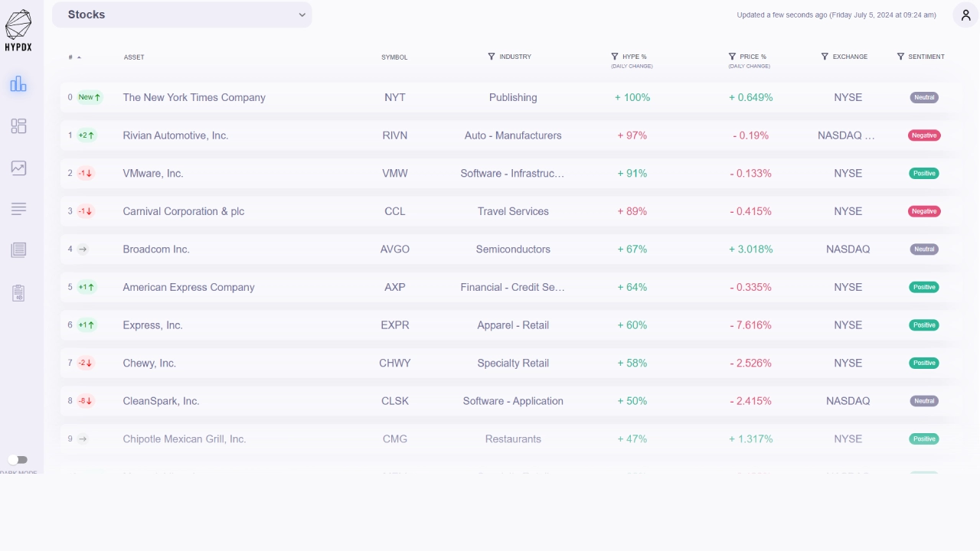This screenshot has width=980, height=551.
Task: Open the dashboard grid view from the sidebar
Action: pyautogui.click(x=18, y=126)
